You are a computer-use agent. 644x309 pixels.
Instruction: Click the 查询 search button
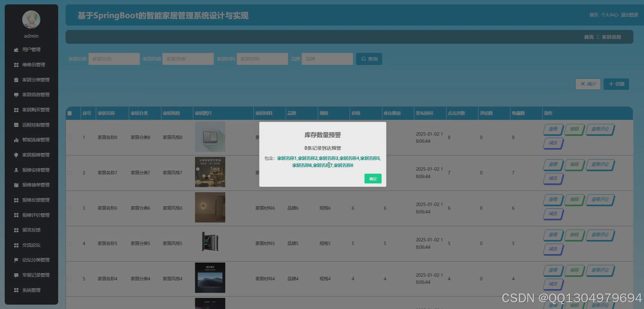(x=369, y=59)
